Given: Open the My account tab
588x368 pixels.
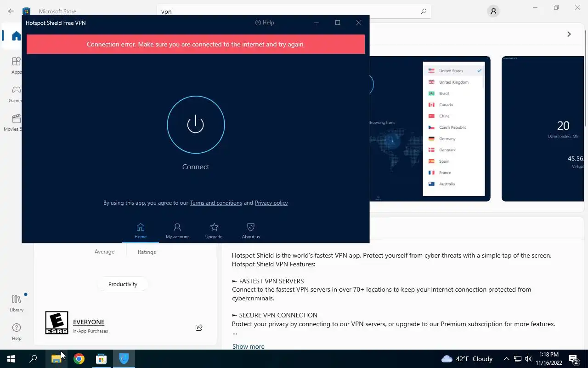Looking at the screenshot, I should 177,231.
